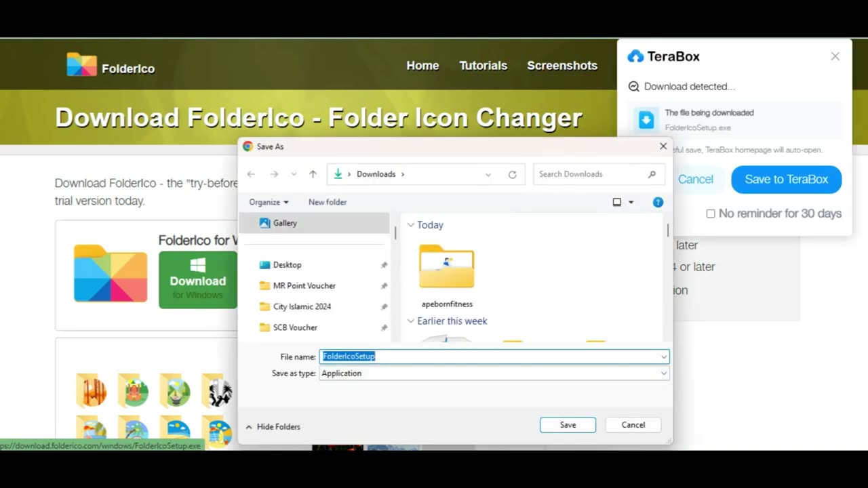Click the Search Downloads field
The height and width of the screenshot is (488, 868).
[597, 174]
